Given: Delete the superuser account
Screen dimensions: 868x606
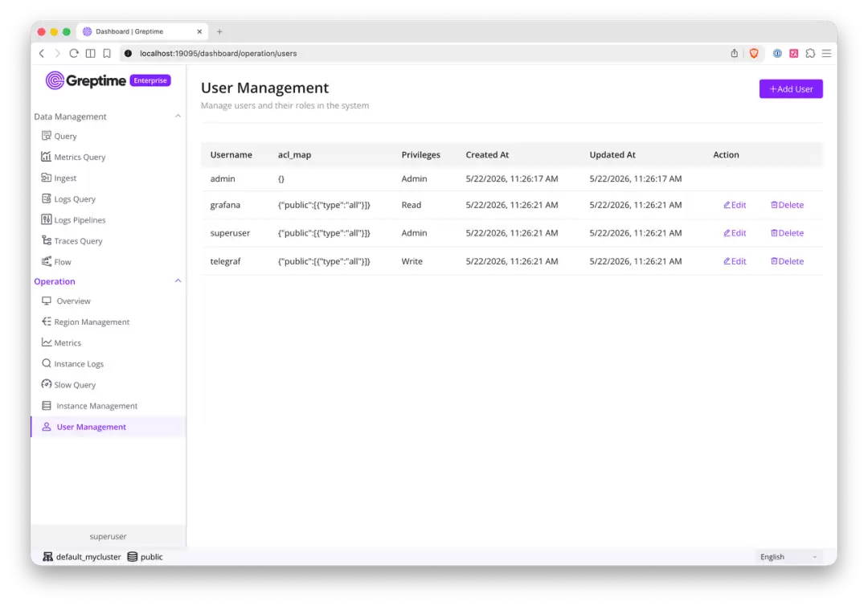Looking at the screenshot, I should (787, 233).
